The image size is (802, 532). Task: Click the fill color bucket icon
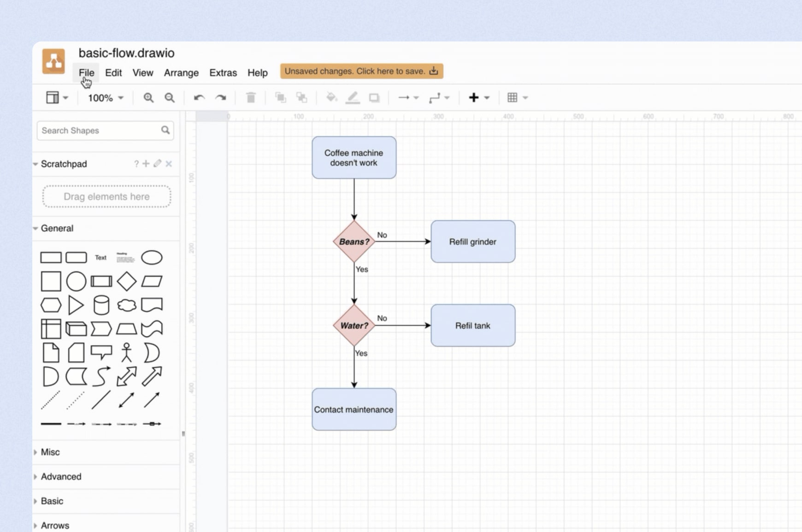point(331,98)
